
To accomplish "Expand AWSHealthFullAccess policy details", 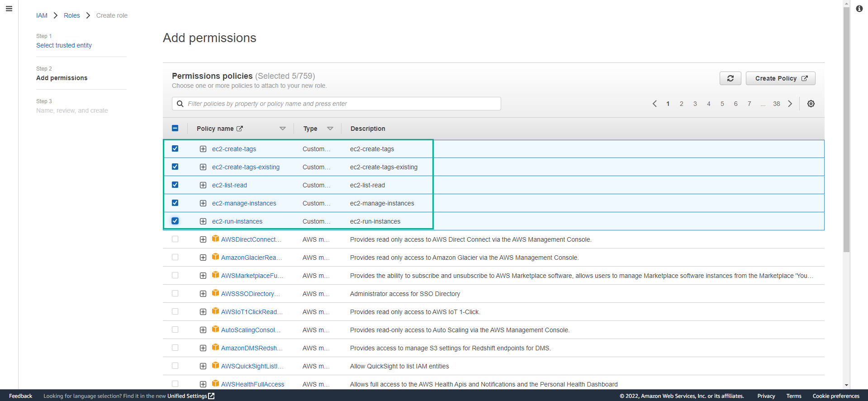I will click(203, 384).
